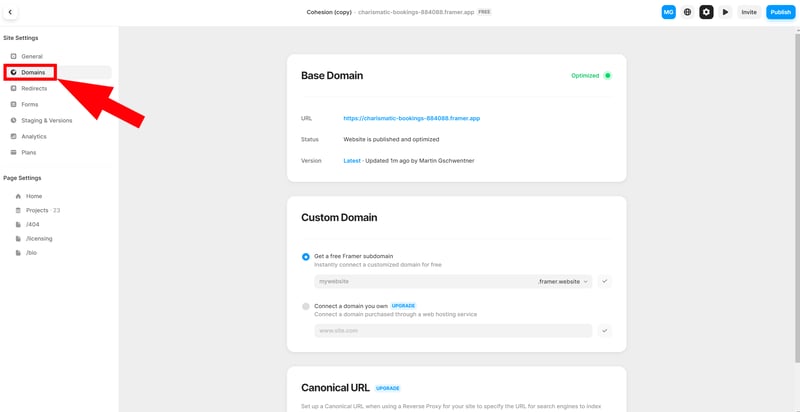The image size is (800, 412).
Task: Click the Analytics chart icon
Action: point(14,137)
